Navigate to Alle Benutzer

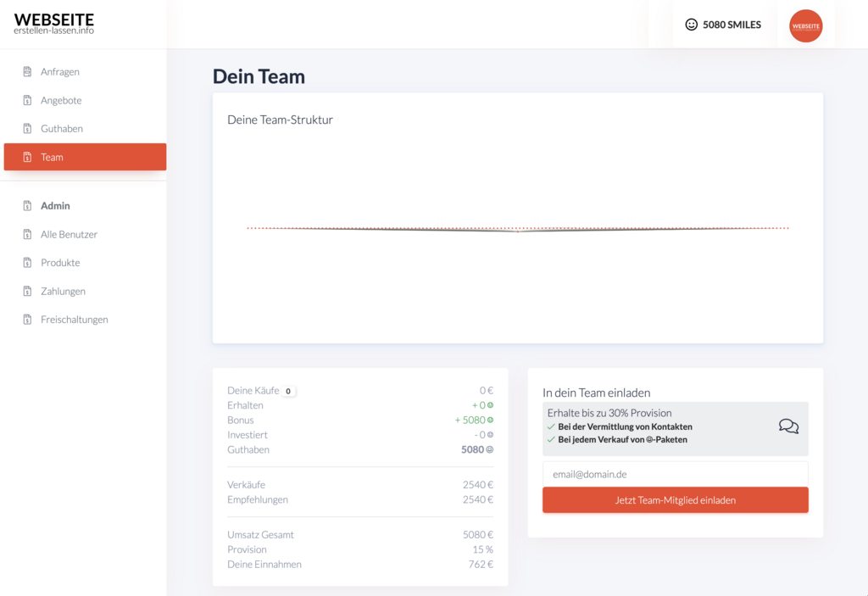pyautogui.click(x=69, y=235)
